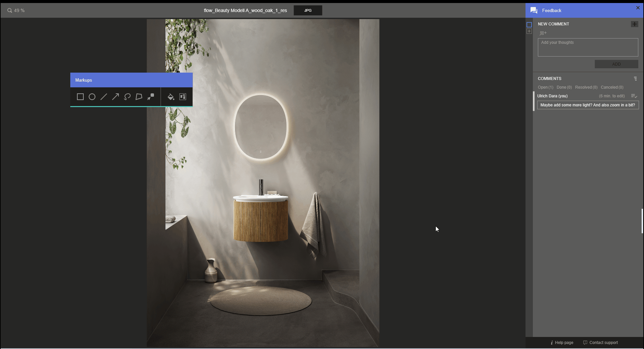Close the Feedback panel

tap(638, 8)
